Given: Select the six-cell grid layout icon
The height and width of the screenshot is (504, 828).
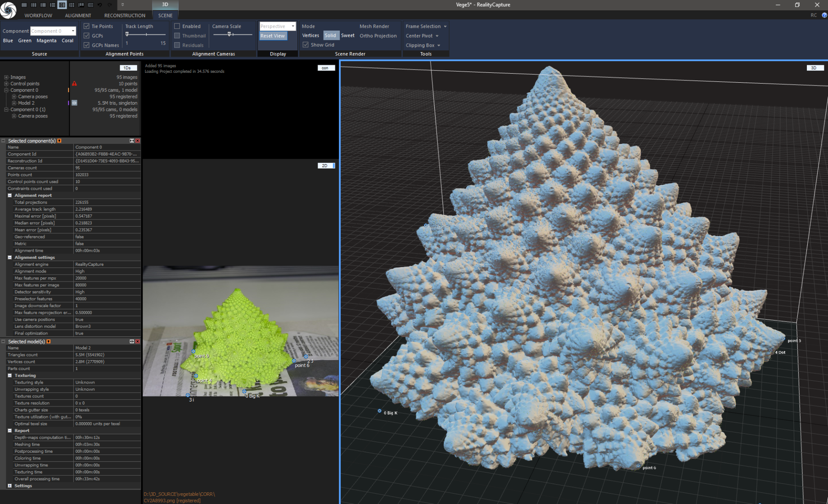Looking at the screenshot, I should coord(71,5).
